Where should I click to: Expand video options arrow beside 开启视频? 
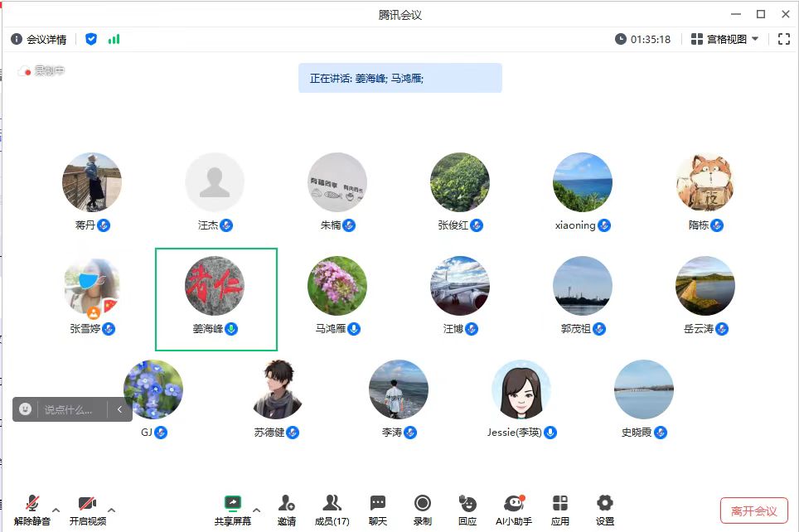click(x=111, y=510)
